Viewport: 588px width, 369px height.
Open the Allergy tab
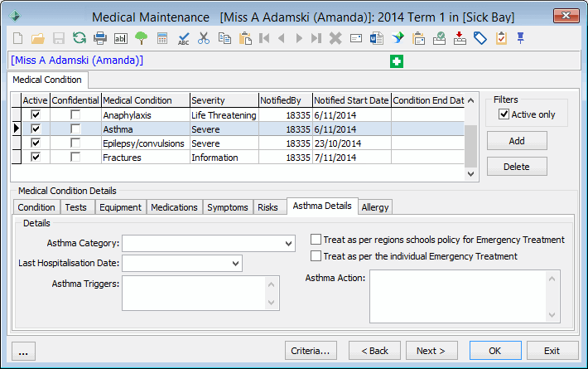(x=375, y=207)
